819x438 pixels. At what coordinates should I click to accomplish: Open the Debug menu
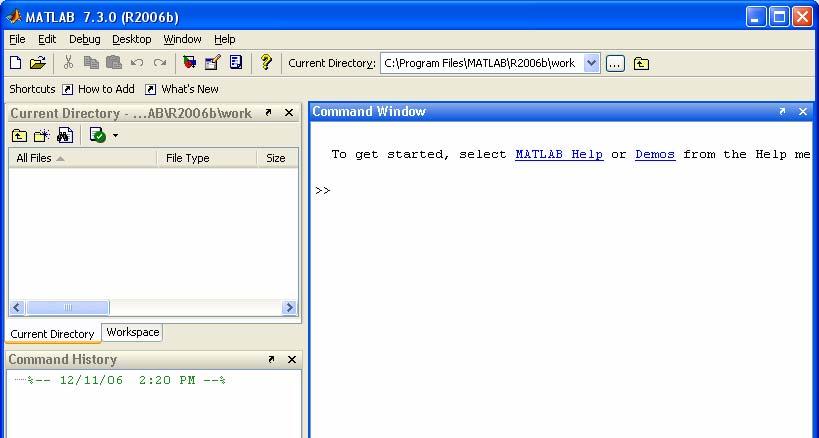(x=85, y=39)
